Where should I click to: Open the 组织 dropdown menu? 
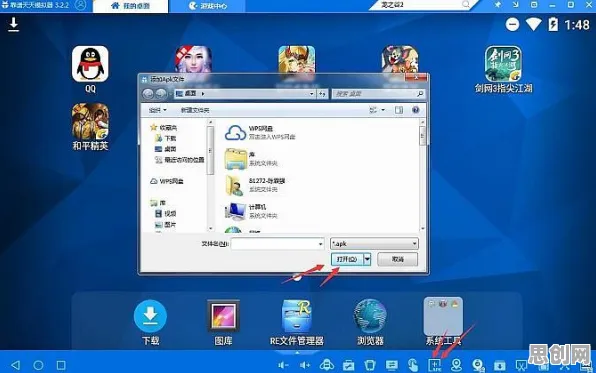157,110
